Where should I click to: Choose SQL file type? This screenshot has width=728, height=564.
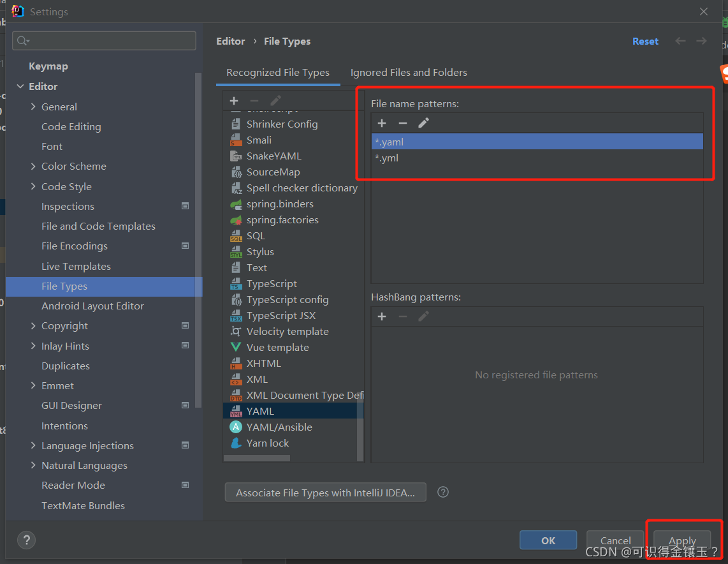(x=293, y=235)
